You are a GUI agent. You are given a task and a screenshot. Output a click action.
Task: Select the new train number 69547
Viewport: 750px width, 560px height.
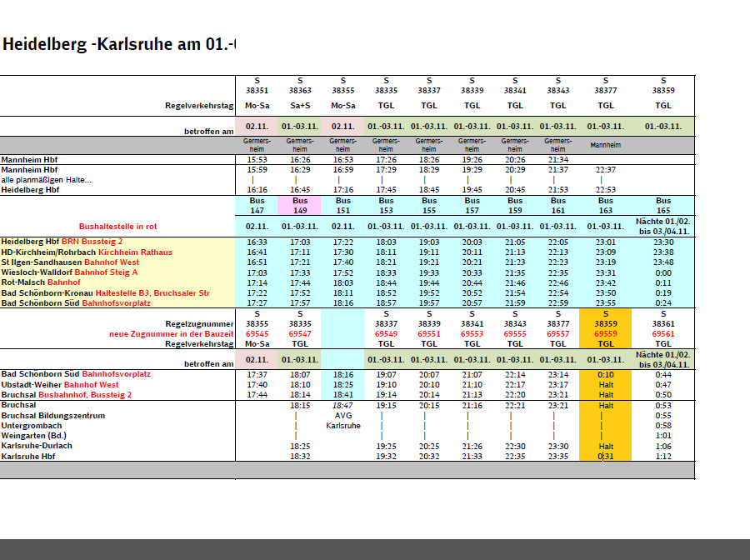point(300,334)
